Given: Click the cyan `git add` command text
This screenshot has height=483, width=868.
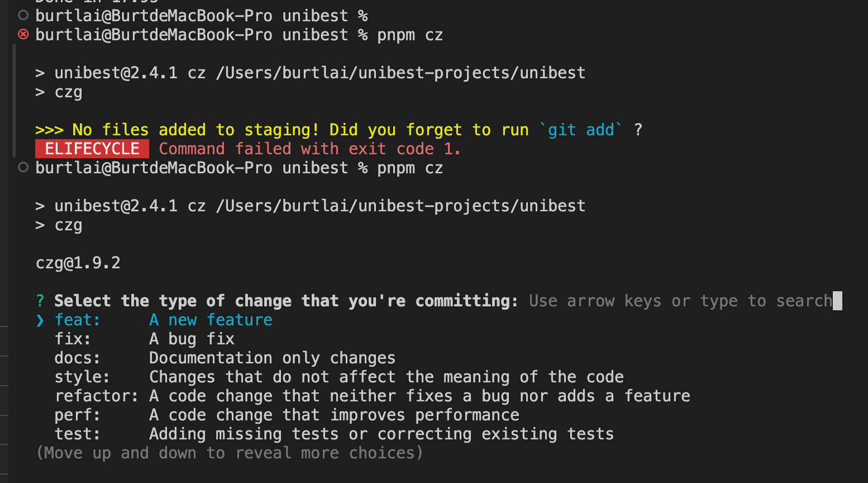Looking at the screenshot, I should point(581,130).
